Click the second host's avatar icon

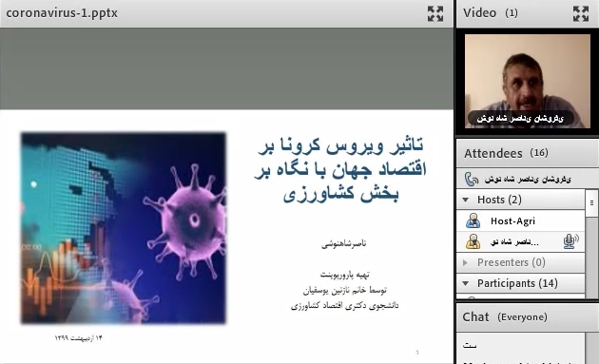coord(473,241)
